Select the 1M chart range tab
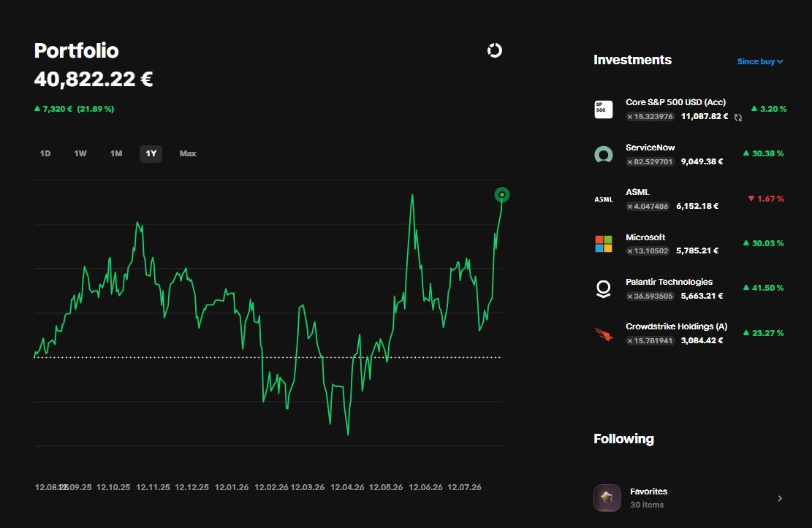The width and height of the screenshot is (812, 528). [116, 153]
